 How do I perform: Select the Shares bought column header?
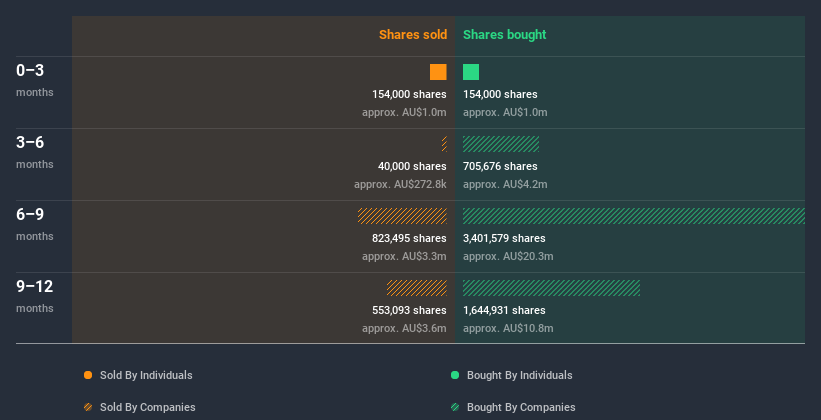tap(505, 35)
